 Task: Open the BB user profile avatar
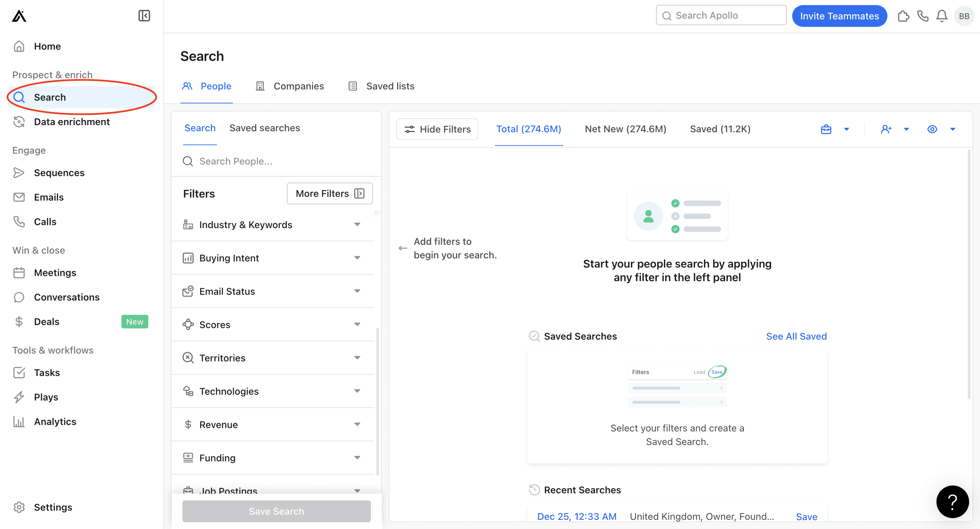(964, 16)
